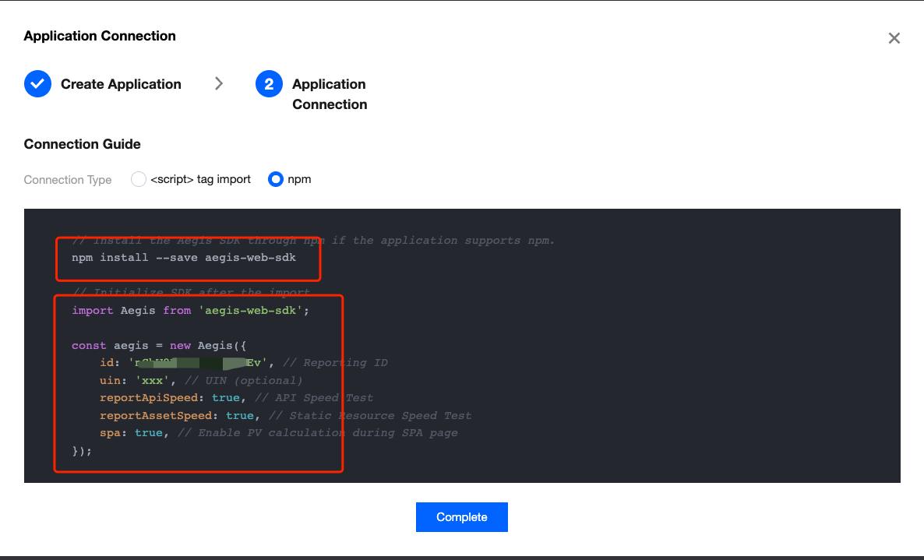Click the Create Application checkmark icon
The image size is (924, 560).
pos(37,83)
